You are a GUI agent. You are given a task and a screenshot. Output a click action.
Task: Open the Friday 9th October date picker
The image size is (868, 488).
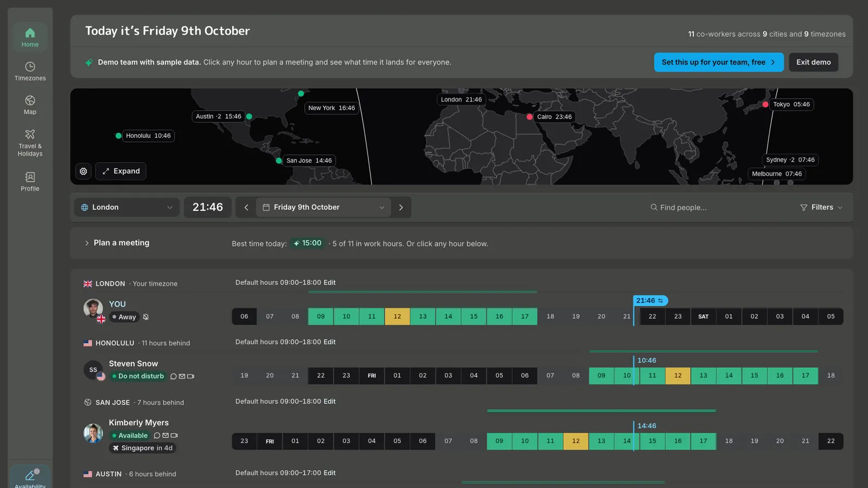(x=323, y=207)
